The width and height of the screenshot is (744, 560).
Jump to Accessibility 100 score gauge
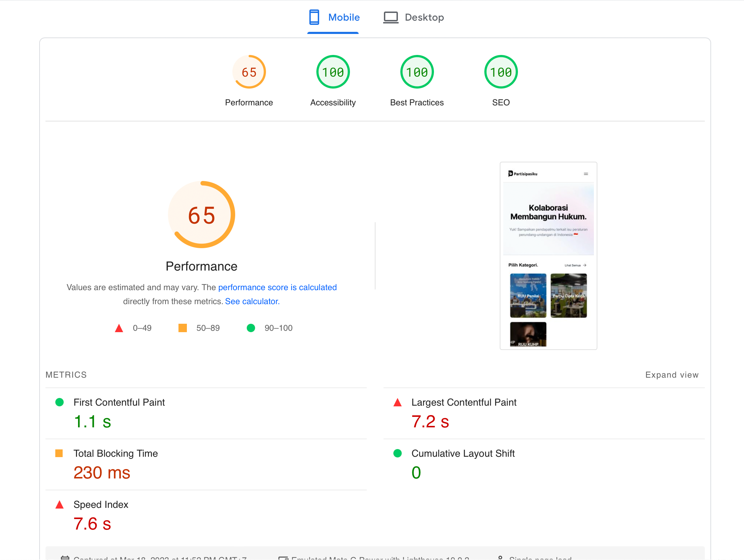coord(333,72)
